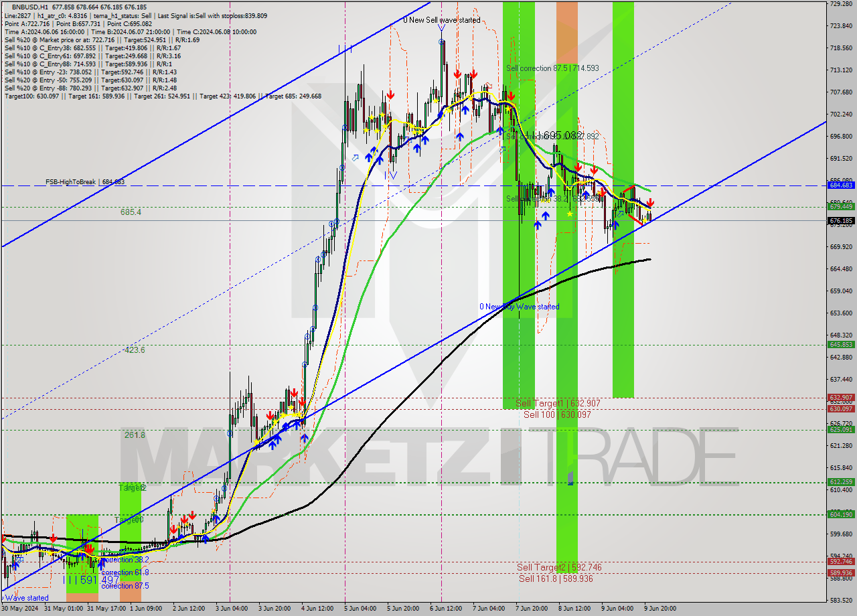Click the '261.8' Fibonacci level label
This screenshot has height=616, width=857.
[135, 435]
